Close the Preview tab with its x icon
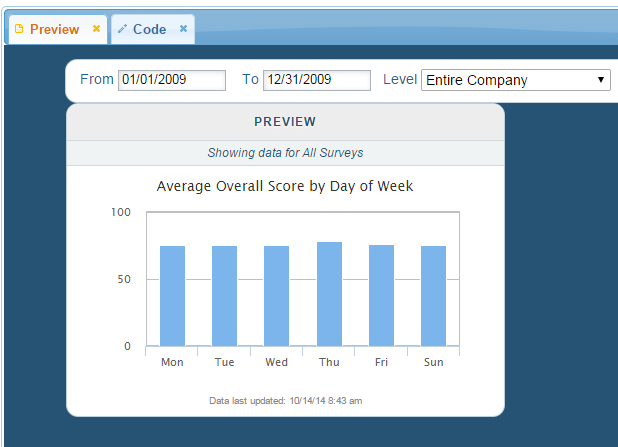The width and height of the screenshot is (618, 447). coord(96,28)
